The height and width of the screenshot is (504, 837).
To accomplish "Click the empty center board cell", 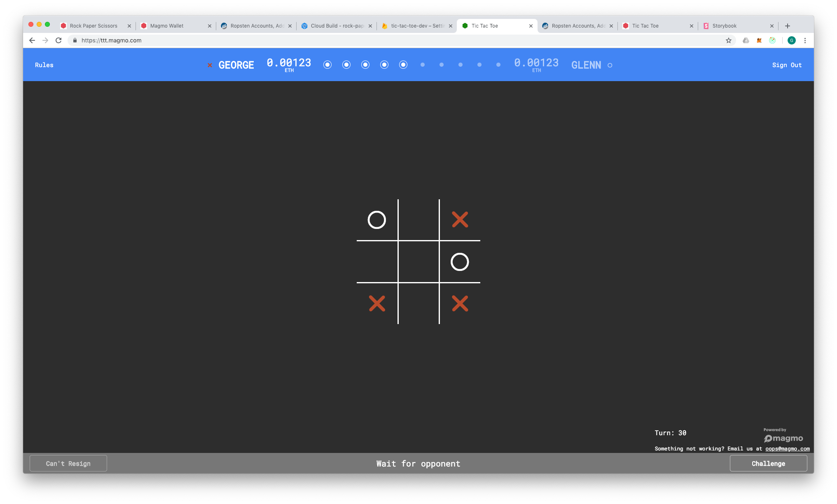I will (418, 262).
